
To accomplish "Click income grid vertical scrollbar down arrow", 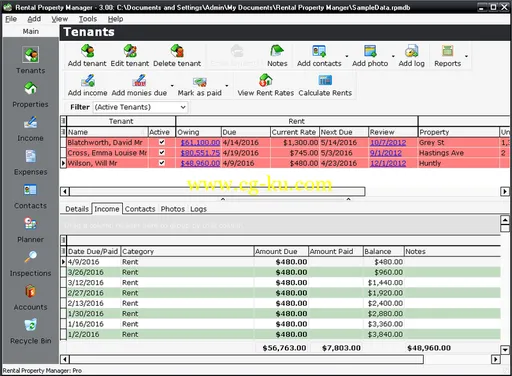I will click(505, 350).
